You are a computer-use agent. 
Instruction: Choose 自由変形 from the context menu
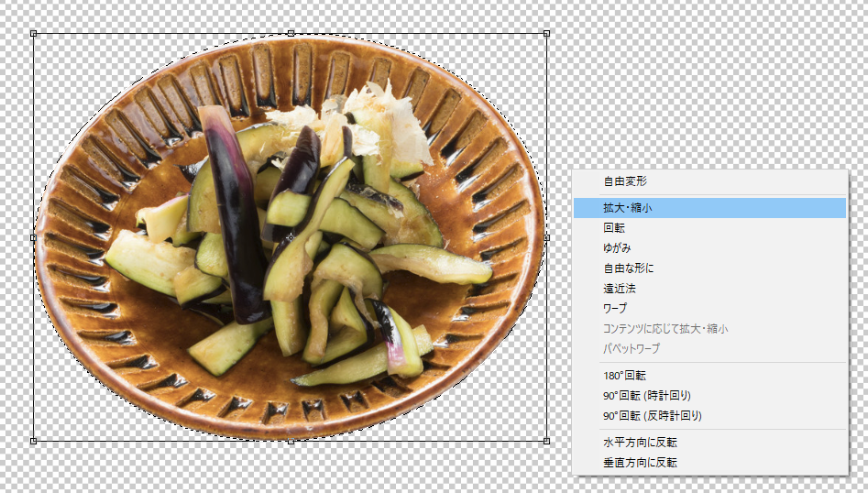point(709,181)
